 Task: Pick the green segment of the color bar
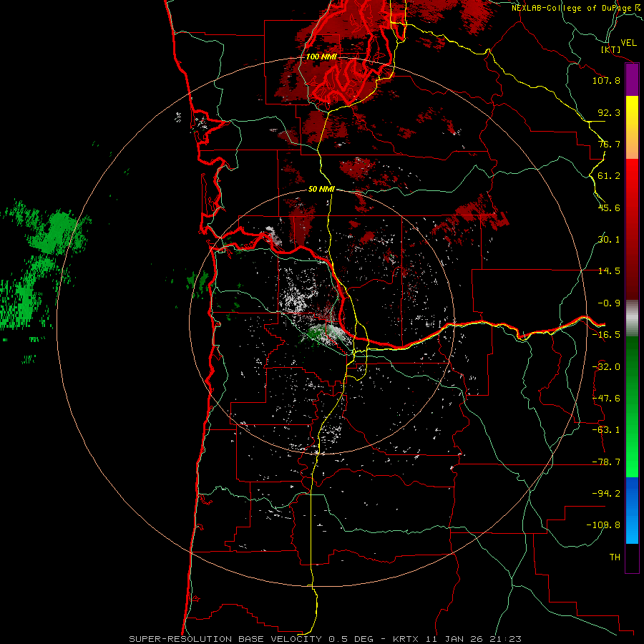(632, 406)
